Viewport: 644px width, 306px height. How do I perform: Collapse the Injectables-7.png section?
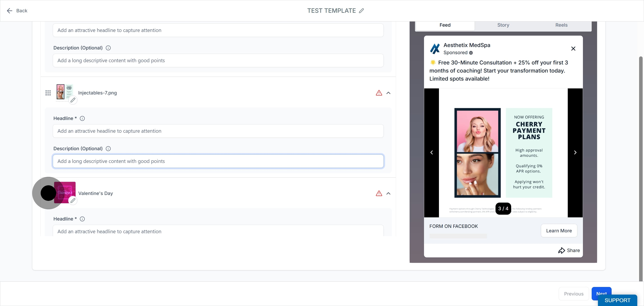tap(388, 93)
